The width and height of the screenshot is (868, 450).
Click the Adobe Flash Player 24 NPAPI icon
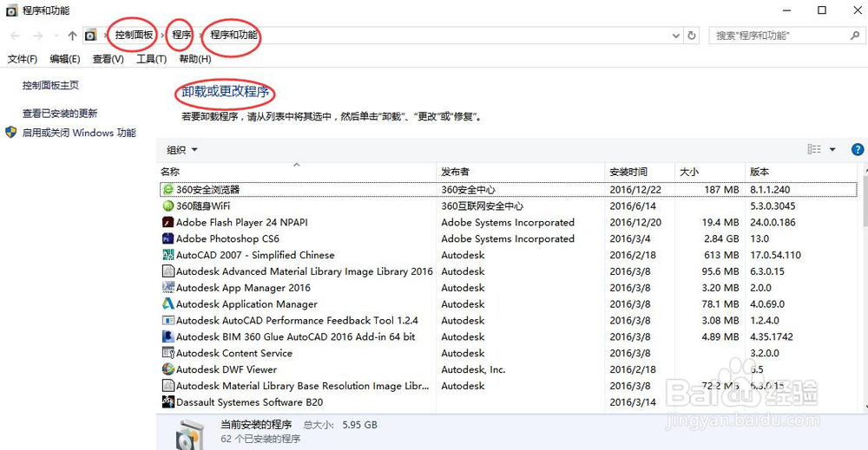coord(168,222)
